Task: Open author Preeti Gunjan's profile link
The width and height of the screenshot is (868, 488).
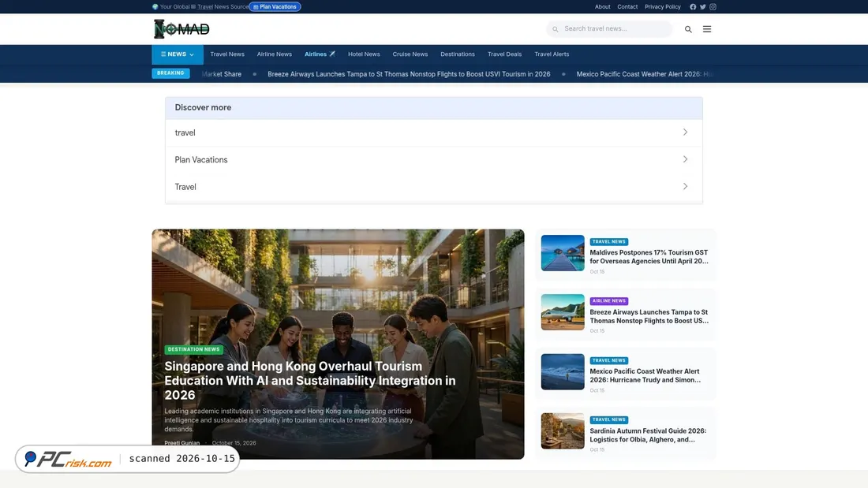Action: [181, 443]
